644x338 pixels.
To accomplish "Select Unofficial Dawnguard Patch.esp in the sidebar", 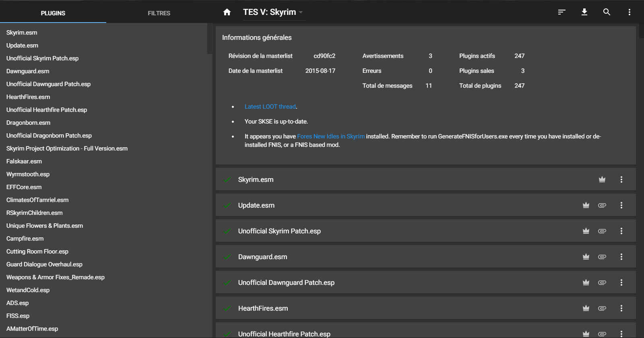I will pos(48,84).
